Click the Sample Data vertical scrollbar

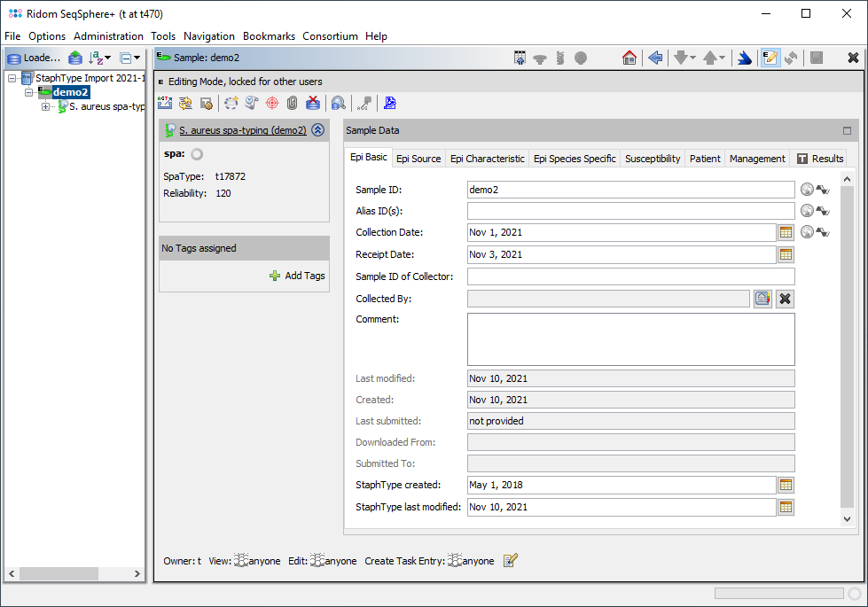(x=847, y=347)
